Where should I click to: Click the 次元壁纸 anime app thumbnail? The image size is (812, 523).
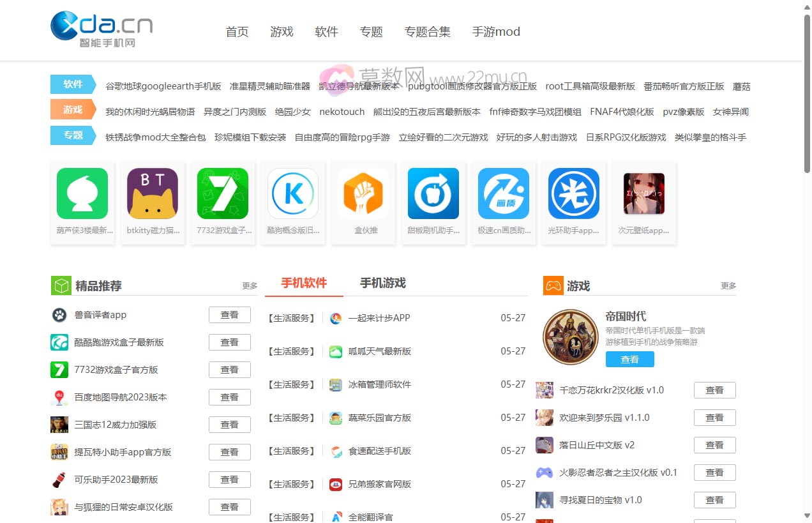point(644,193)
